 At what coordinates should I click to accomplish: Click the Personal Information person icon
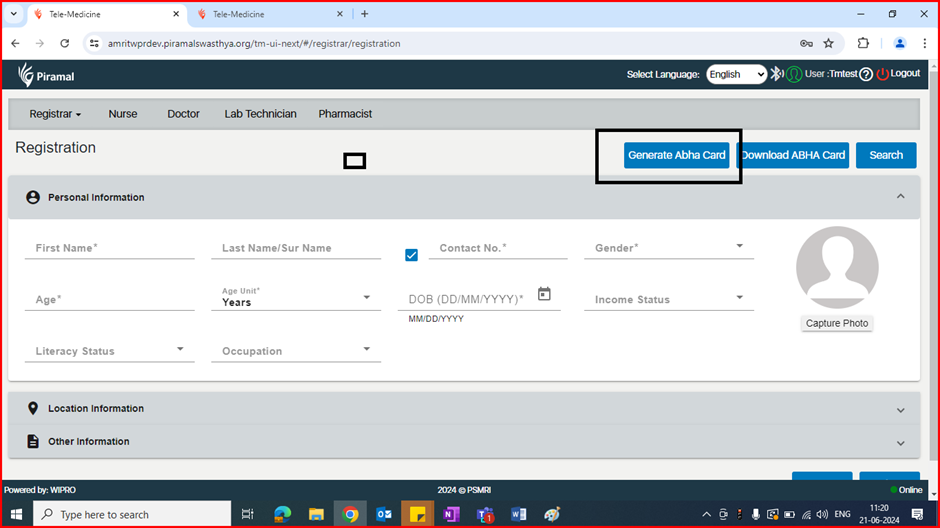pos(33,198)
